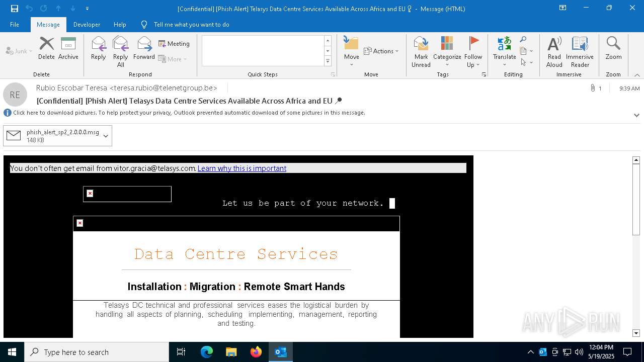Image resolution: width=644 pixels, height=362 pixels.
Task: Open Outlook taskbar button
Action: 281,352
